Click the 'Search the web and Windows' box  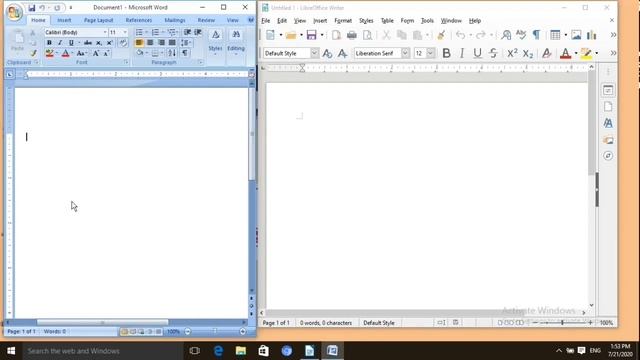click(x=102, y=351)
